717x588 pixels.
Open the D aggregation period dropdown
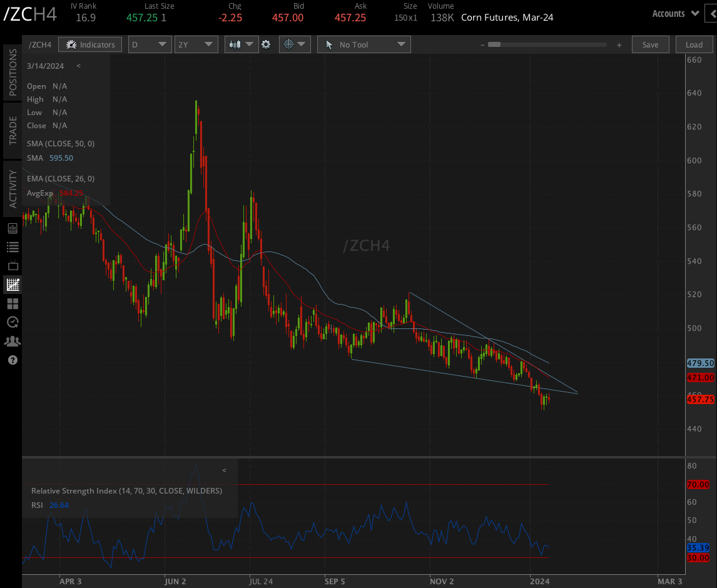point(150,44)
